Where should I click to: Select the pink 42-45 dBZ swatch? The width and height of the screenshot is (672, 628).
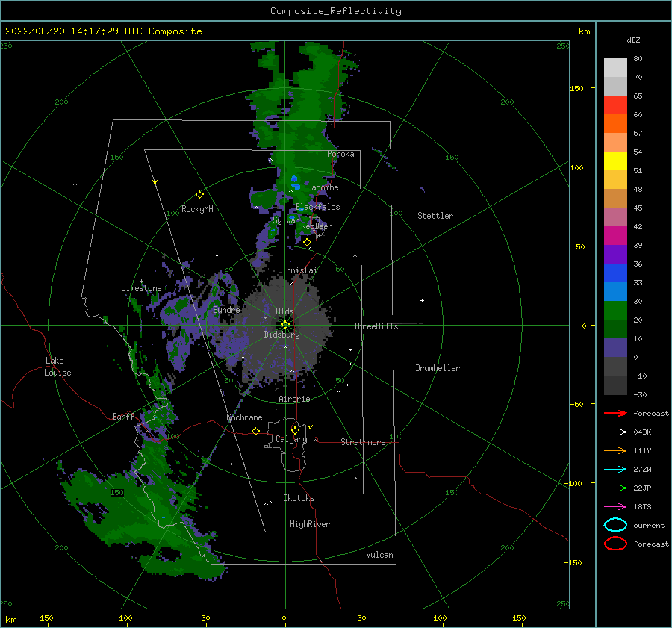(x=615, y=217)
